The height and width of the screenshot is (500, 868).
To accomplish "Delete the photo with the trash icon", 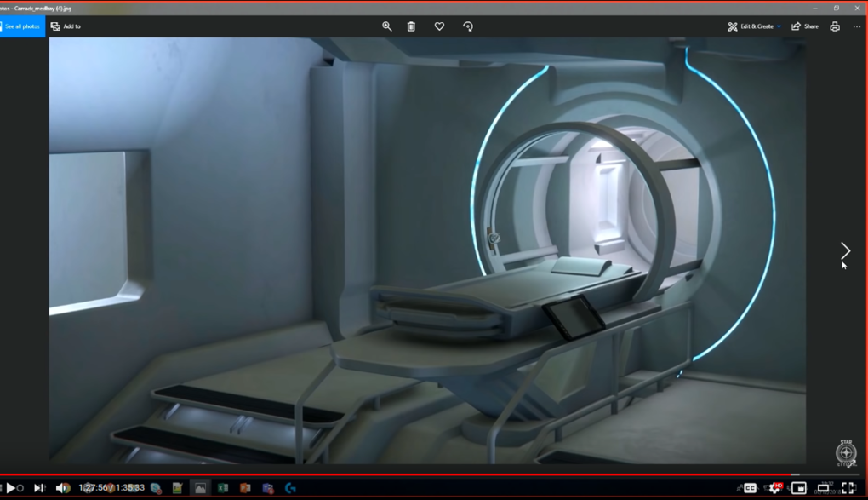I will (411, 26).
